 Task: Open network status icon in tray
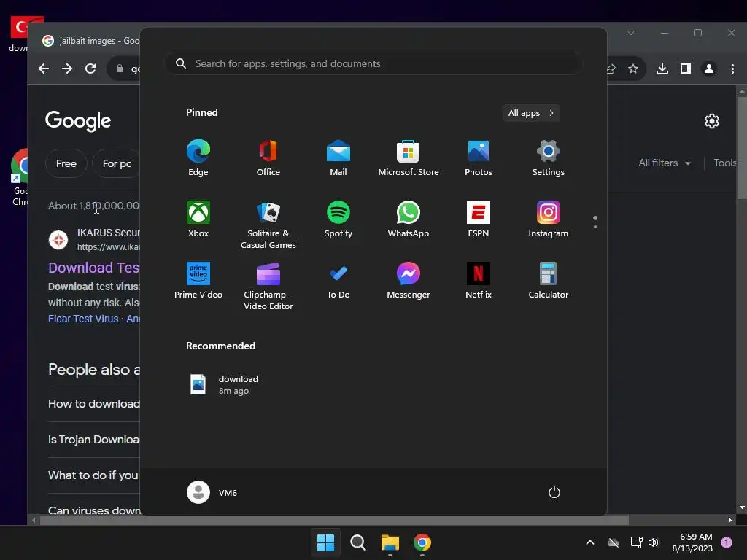point(636,542)
